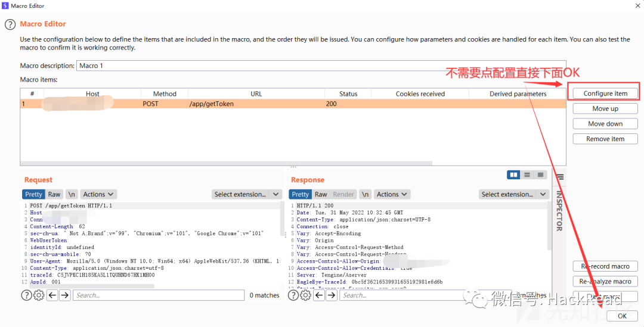Screen dimensions: 644x327
Task: Select the Pretty tab in the Request panel
Action: point(33,194)
